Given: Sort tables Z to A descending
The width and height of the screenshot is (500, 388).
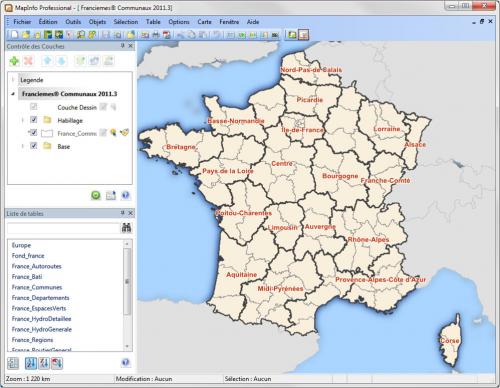Looking at the screenshot, I should point(44,363).
